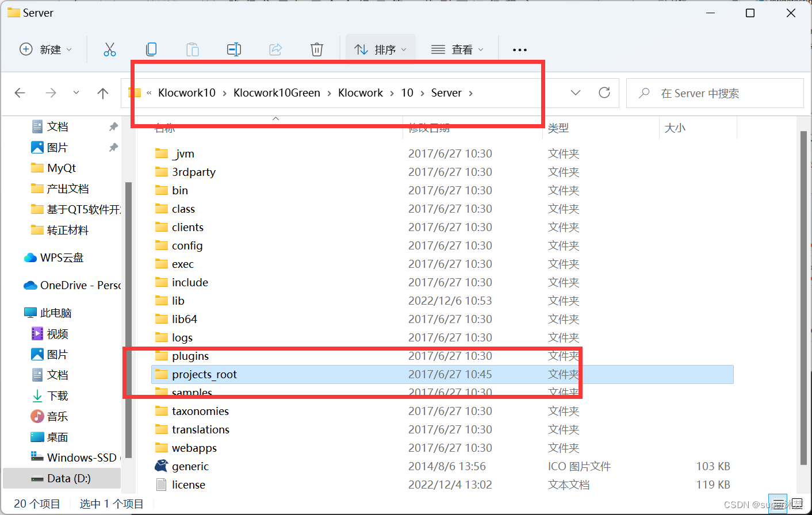Open Windows-SSD drive in sidebar
The image size is (812, 515).
click(x=75, y=458)
